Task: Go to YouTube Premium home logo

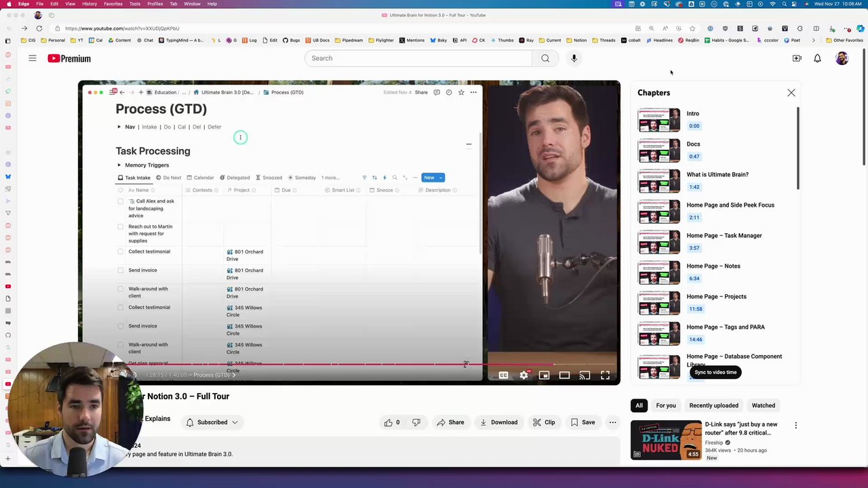Action: click(69, 58)
